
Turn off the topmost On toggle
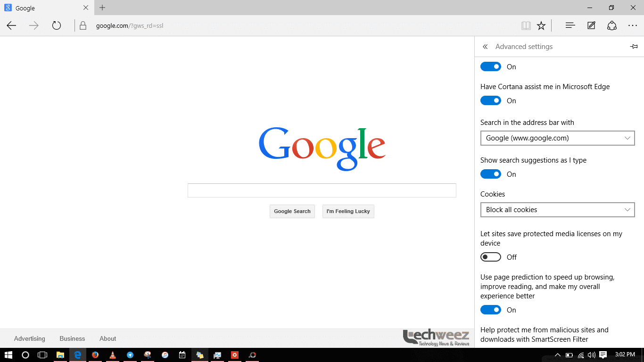[x=491, y=66]
